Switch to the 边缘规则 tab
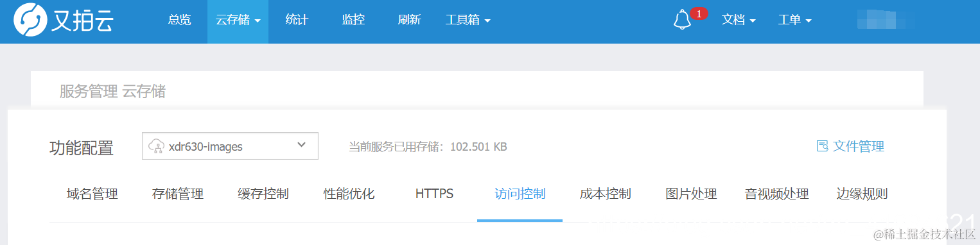This screenshot has width=980, height=245. click(x=862, y=194)
